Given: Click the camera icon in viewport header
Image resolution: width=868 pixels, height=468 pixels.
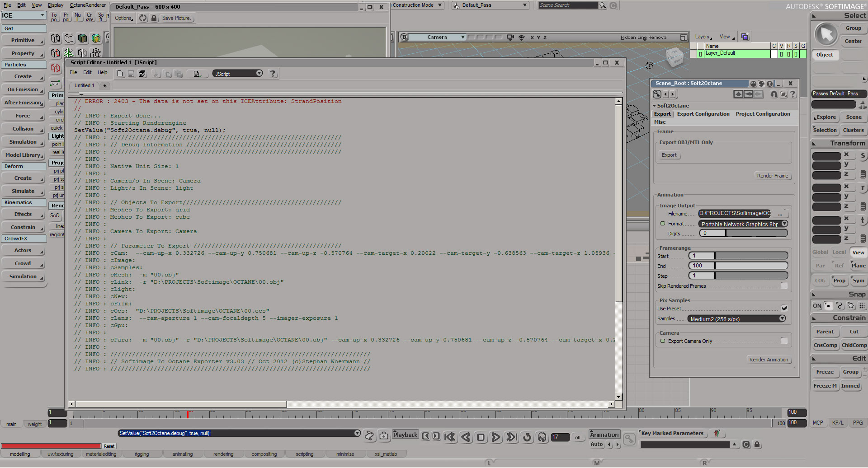Looking at the screenshot, I should point(510,37).
